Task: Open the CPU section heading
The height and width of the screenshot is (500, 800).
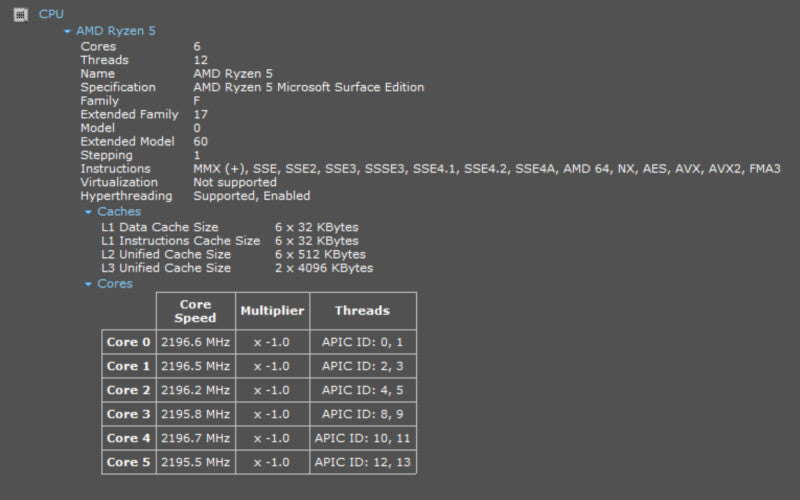Action: tap(52, 14)
